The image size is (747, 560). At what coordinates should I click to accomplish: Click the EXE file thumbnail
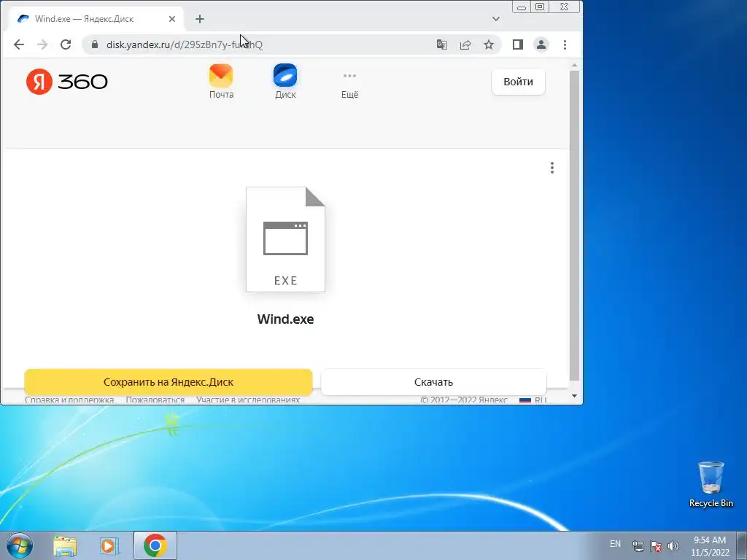point(285,239)
